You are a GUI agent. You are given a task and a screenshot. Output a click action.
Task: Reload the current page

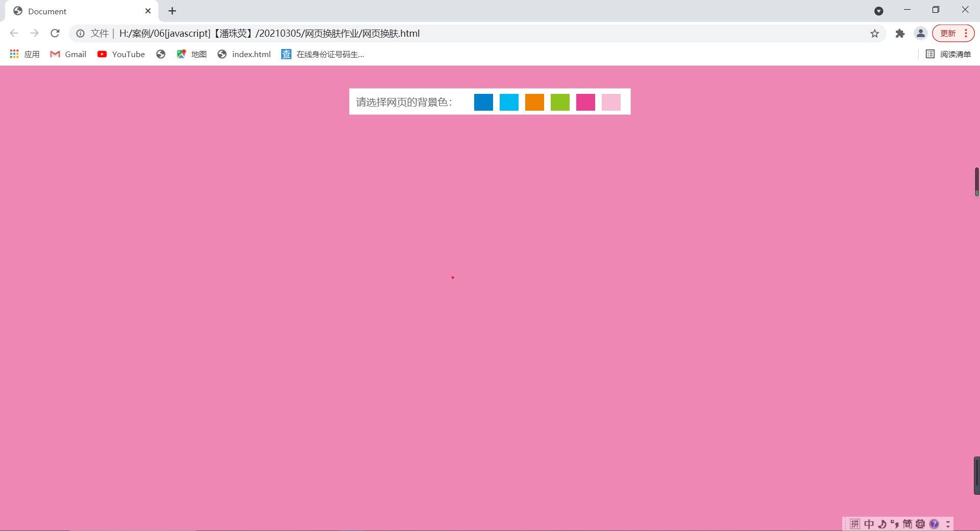click(55, 33)
